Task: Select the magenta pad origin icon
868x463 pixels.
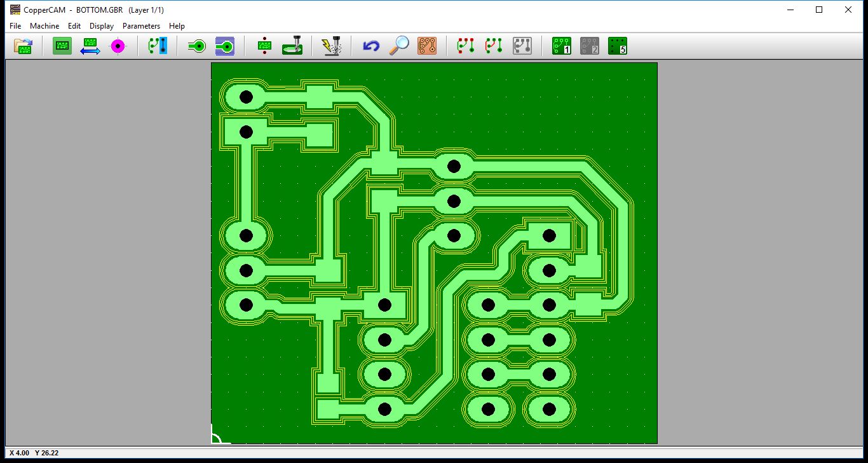Action: pos(118,46)
